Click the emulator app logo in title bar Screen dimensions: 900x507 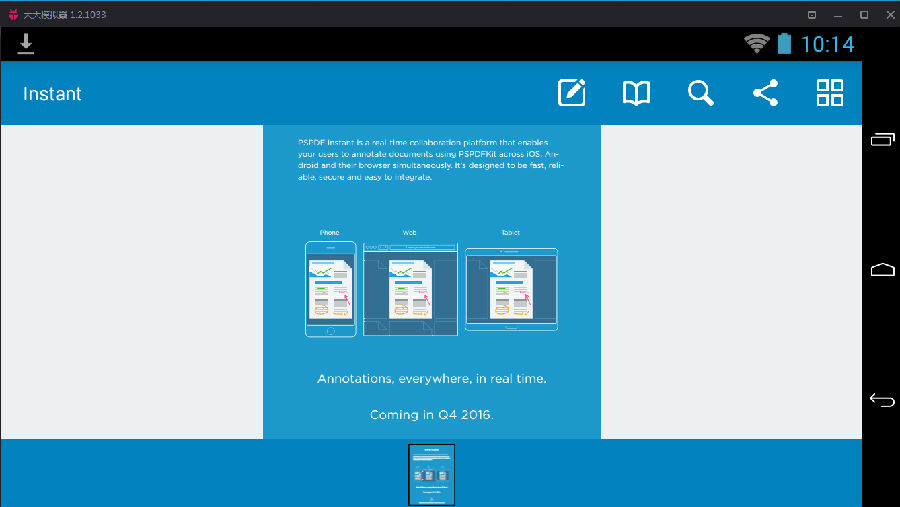point(13,14)
